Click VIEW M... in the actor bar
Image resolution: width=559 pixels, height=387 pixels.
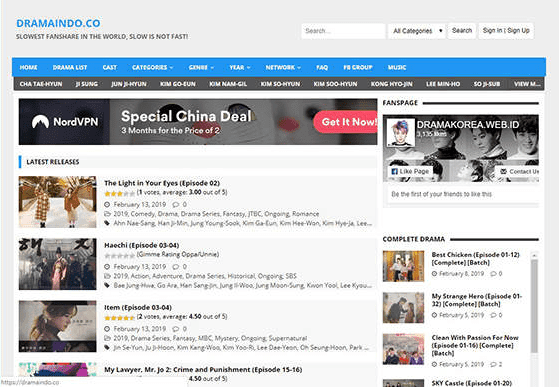pos(527,84)
